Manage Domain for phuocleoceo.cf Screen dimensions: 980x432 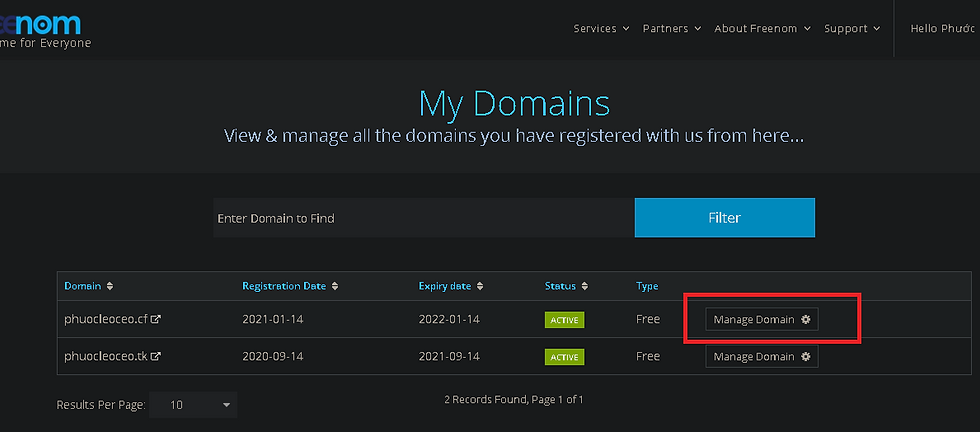[x=762, y=319]
